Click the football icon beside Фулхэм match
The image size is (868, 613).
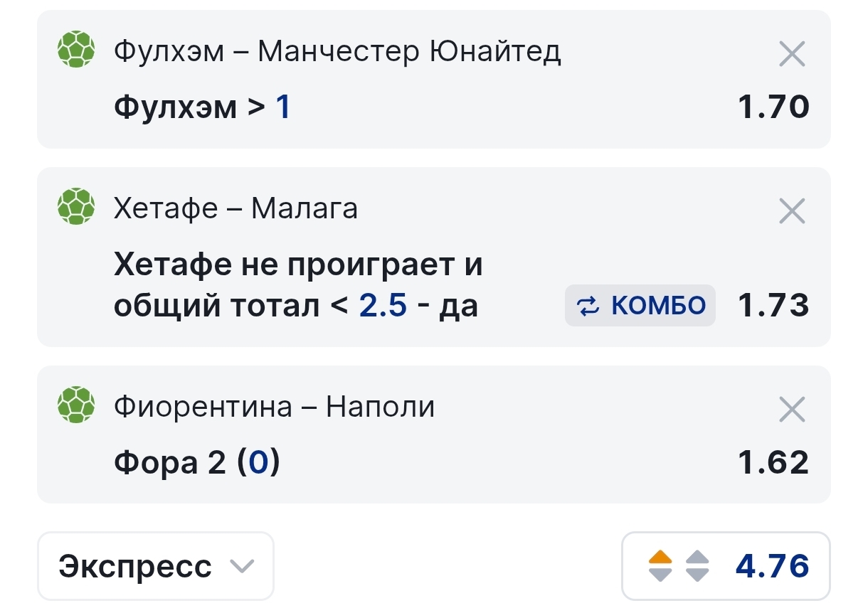75,50
